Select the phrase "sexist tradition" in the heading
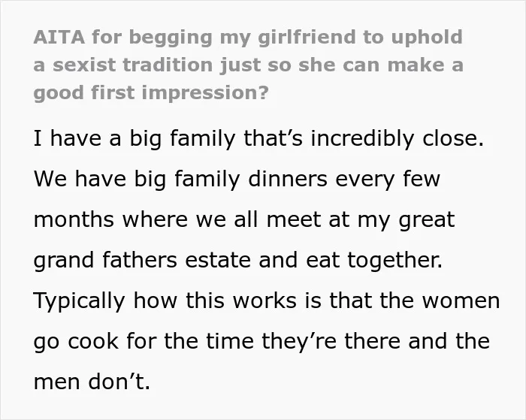 tap(132, 65)
